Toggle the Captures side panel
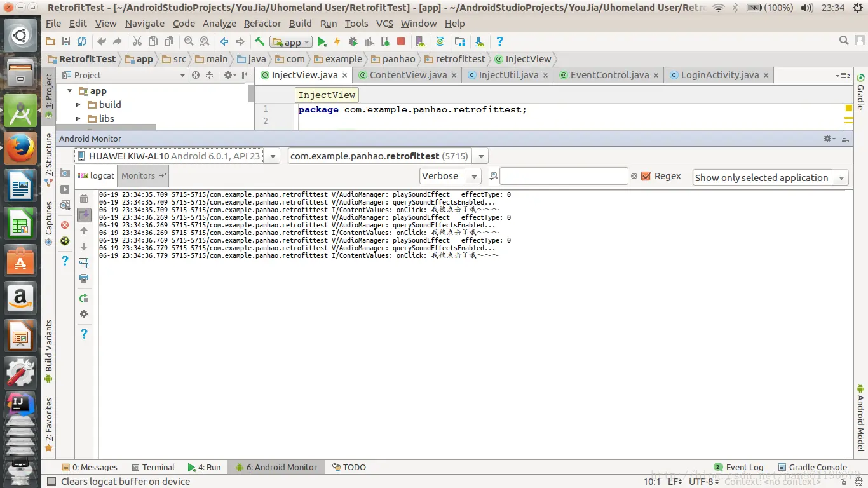The height and width of the screenshot is (488, 868). [x=49, y=223]
